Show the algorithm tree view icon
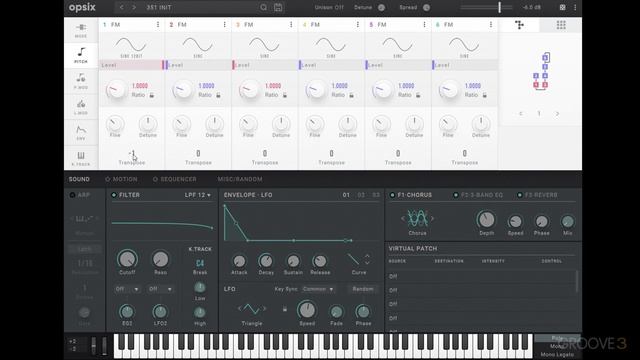640x360 pixels. [x=519, y=25]
